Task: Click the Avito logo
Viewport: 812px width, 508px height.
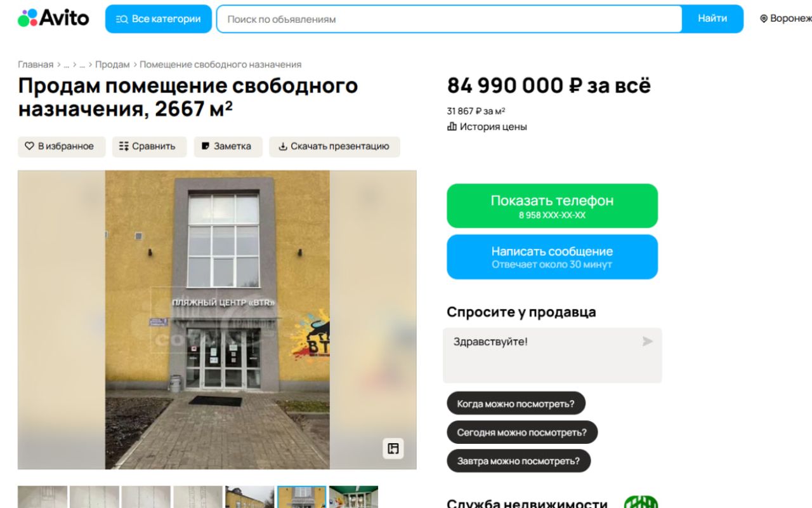Action: click(53, 18)
